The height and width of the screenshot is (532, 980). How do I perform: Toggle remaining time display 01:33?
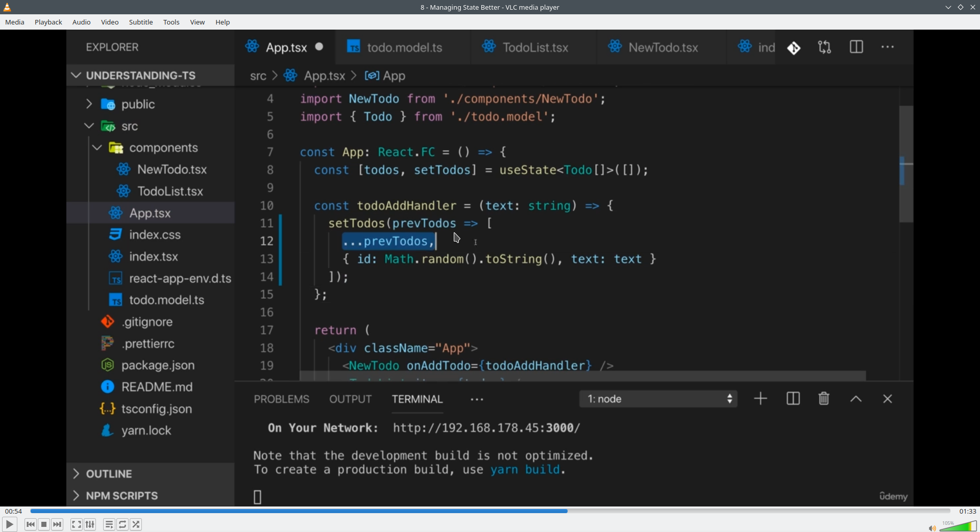tap(967, 511)
